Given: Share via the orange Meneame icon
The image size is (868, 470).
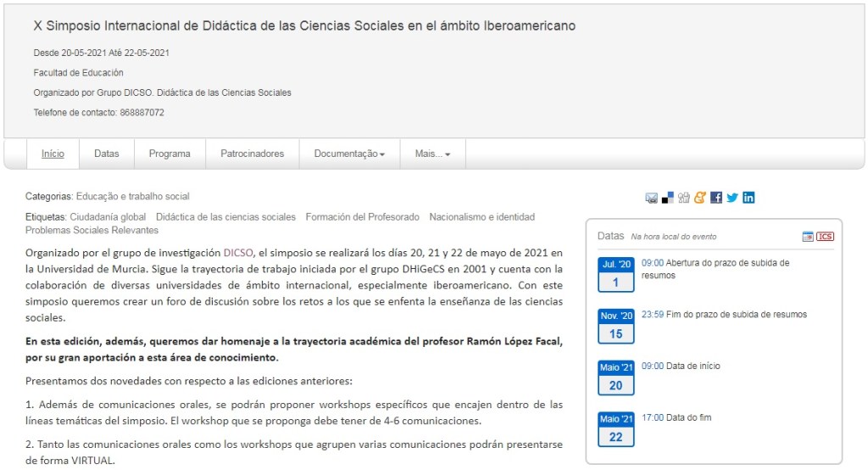Looking at the screenshot, I should [699, 198].
